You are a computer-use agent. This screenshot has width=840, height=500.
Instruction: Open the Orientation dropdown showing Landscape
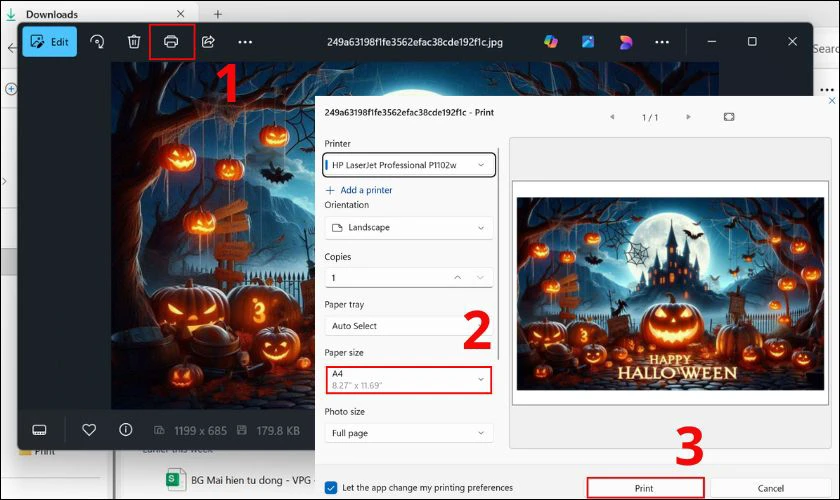tap(409, 227)
